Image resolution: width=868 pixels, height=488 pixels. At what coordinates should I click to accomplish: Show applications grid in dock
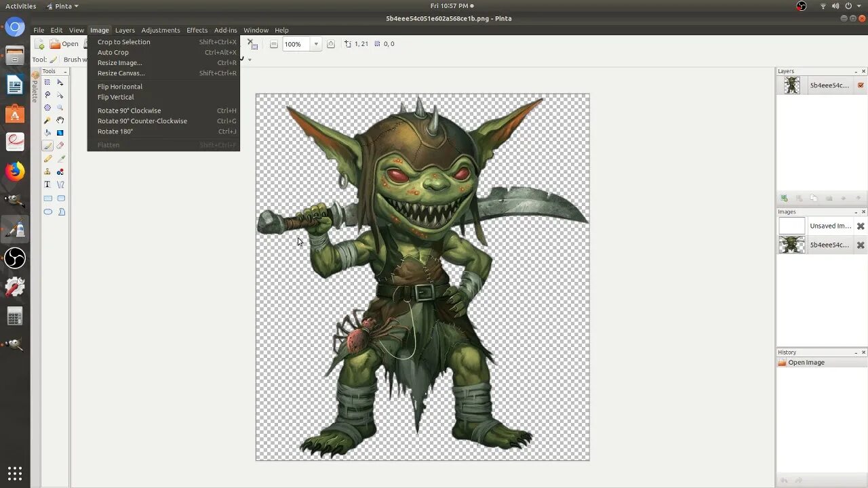(x=15, y=473)
